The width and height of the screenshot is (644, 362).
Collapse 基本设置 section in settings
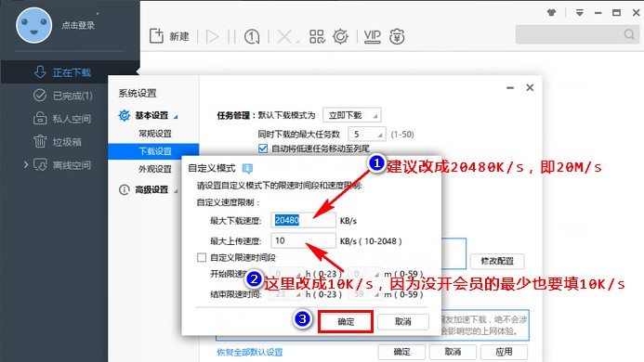point(176,117)
